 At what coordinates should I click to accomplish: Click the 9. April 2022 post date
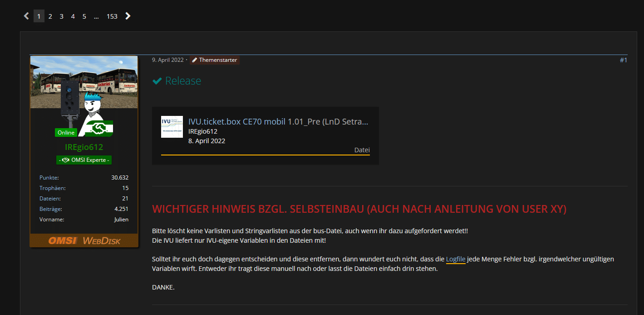coord(167,60)
